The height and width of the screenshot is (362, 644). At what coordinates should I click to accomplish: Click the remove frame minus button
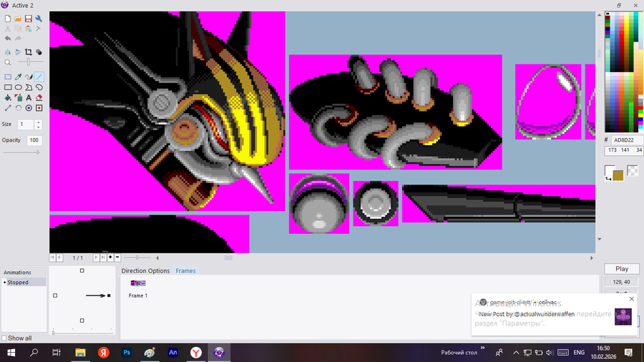(x=117, y=258)
